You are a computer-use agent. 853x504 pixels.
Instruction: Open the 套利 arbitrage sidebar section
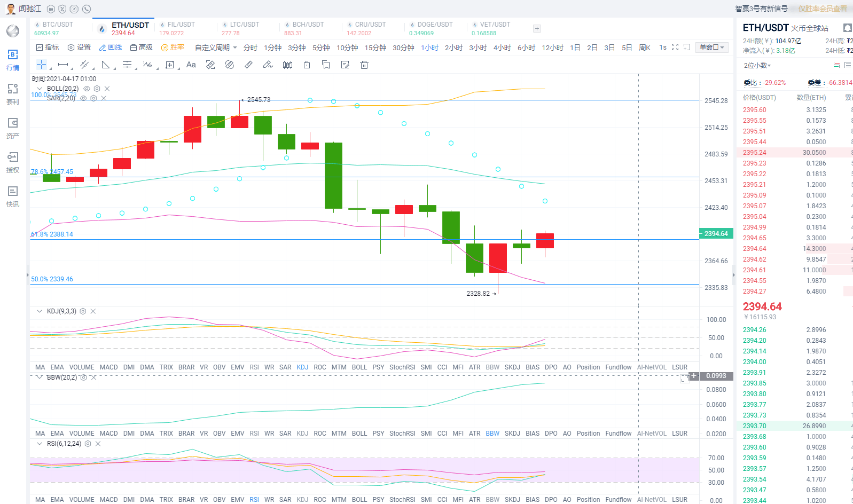pyautogui.click(x=13, y=94)
